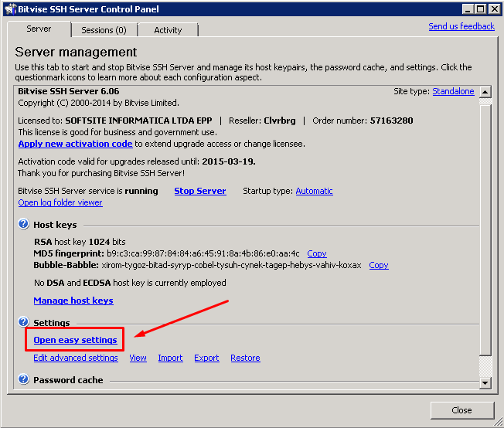Open Manage host keys

[73, 301]
